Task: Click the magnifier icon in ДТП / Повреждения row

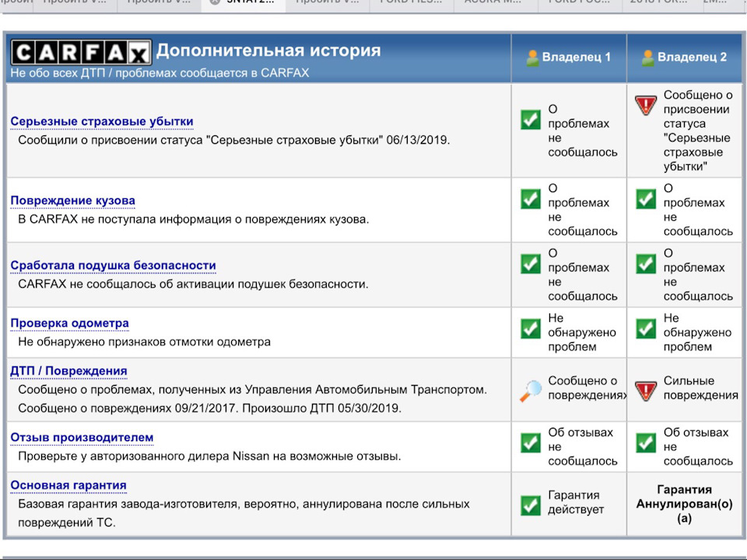Action: pyautogui.click(x=530, y=391)
